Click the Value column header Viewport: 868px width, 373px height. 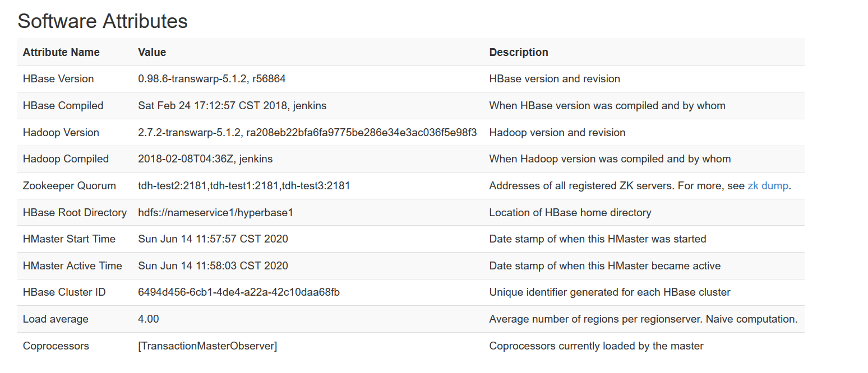(152, 53)
